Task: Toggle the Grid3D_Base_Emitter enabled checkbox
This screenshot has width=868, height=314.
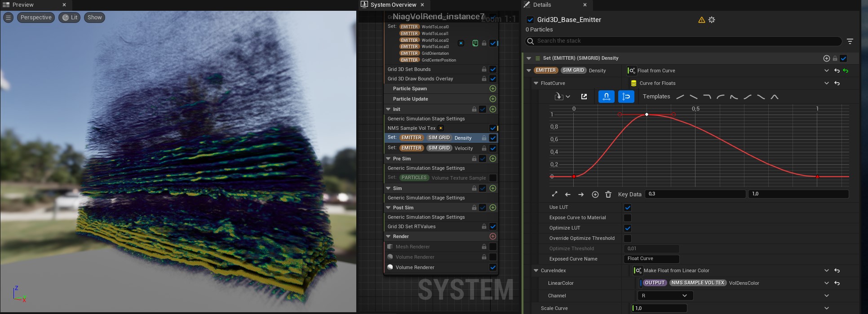Action: pyautogui.click(x=530, y=20)
